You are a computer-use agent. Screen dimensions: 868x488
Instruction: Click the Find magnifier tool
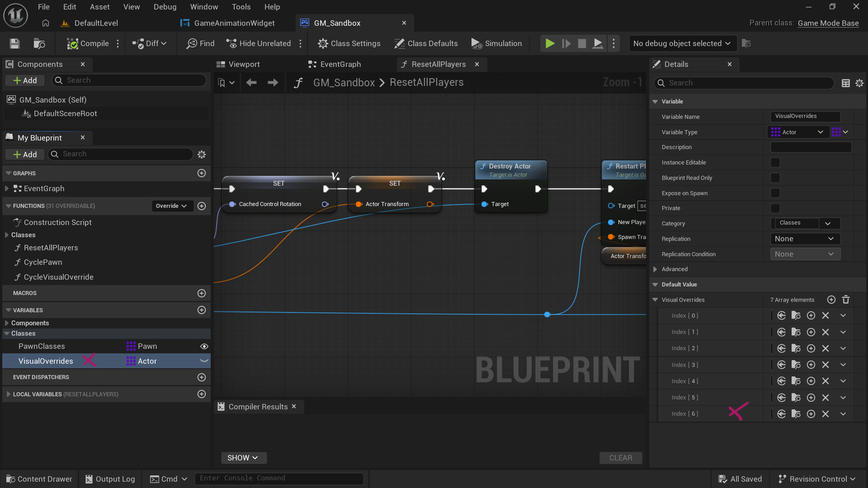pyautogui.click(x=200, y=43)
